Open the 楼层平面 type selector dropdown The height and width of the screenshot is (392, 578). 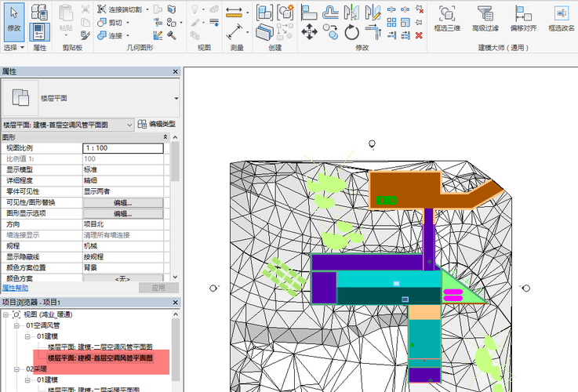(176, 99)
